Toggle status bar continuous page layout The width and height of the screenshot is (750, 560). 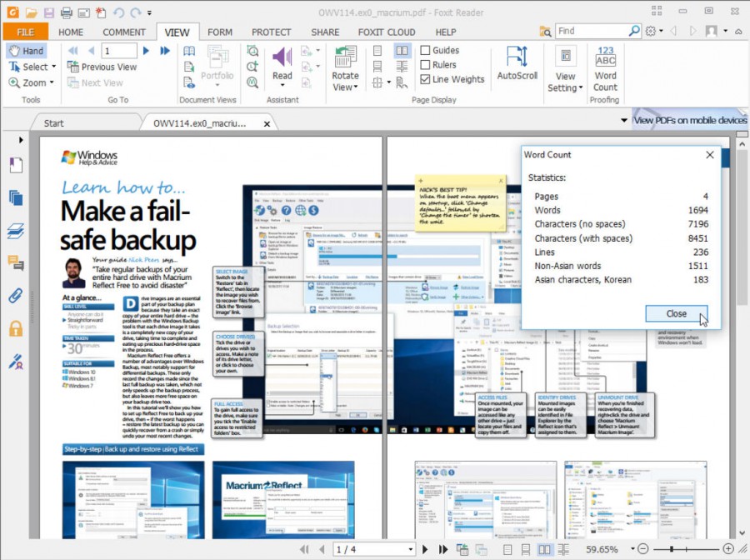pyautogui.click(x=526, y=549)
